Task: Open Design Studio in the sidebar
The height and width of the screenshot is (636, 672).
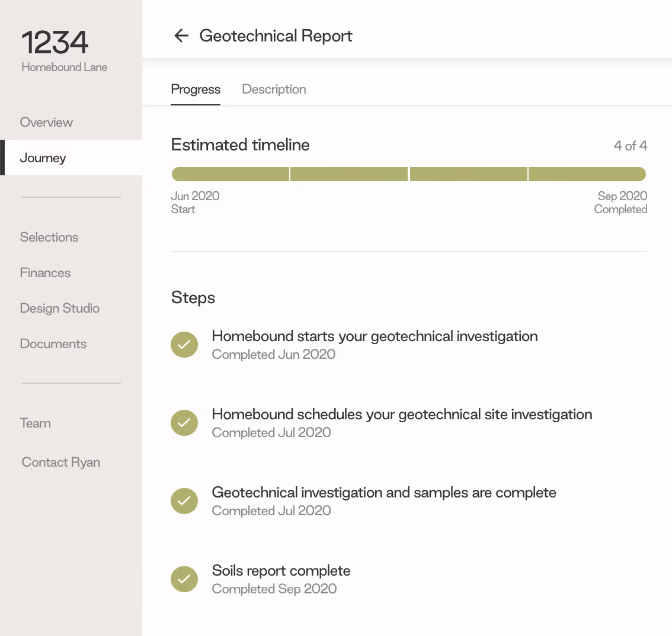Action: point(60,309)
